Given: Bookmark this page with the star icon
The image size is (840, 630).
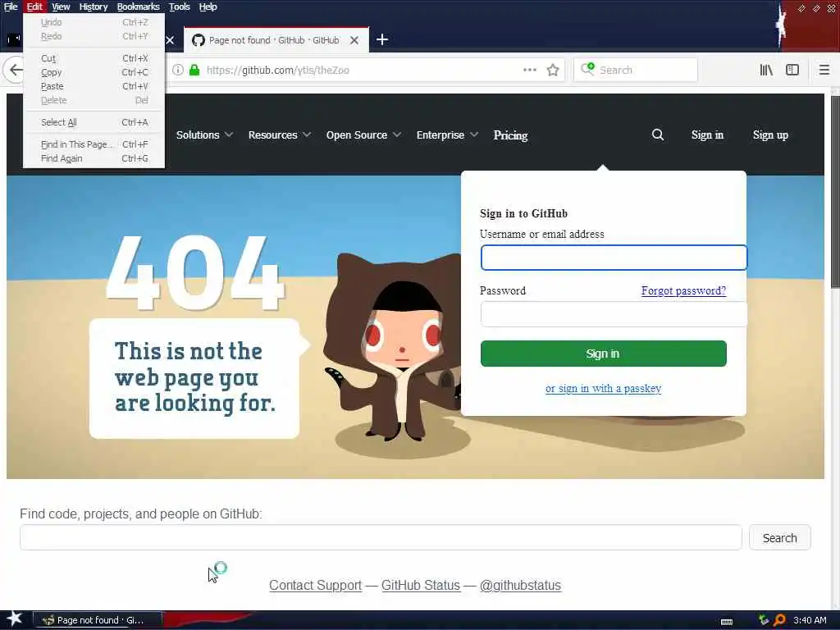Looking at the screenshot, I should point(553,71).
